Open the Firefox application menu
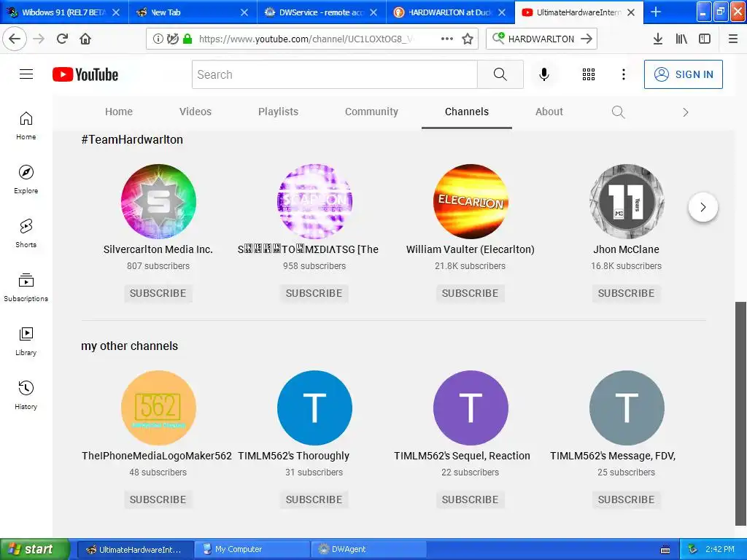 tap(733, 39)
